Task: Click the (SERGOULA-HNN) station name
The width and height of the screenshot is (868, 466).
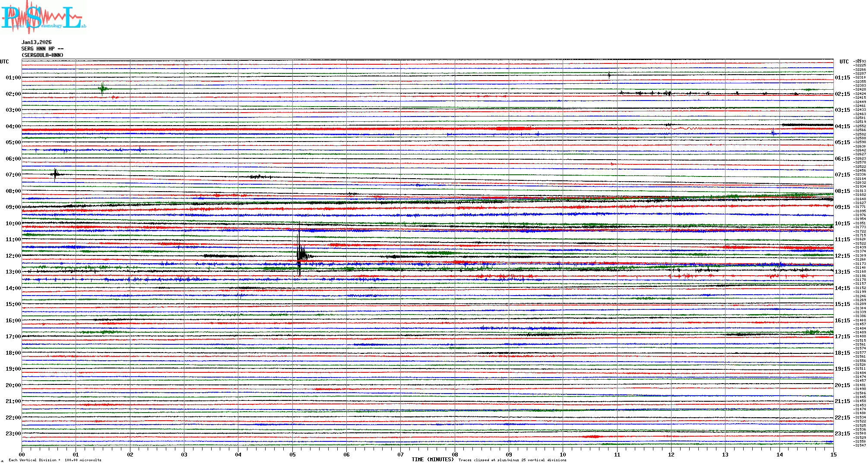Action: click(42, 55)
